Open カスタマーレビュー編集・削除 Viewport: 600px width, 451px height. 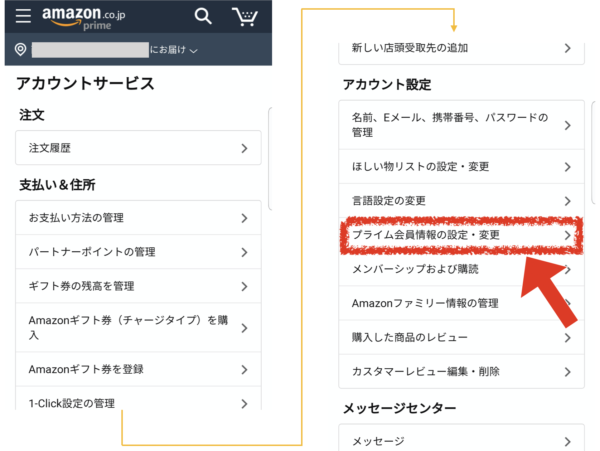461,371
